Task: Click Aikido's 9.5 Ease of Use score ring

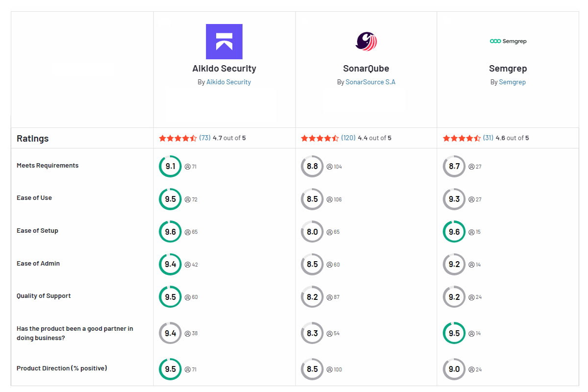Action: [x=170, y=199]
